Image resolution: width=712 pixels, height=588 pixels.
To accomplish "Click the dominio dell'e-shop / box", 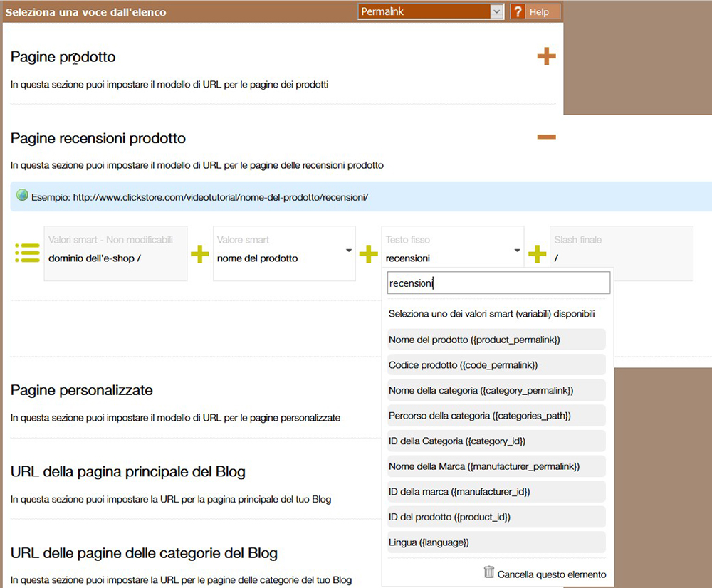I will [x=115, y=253].
